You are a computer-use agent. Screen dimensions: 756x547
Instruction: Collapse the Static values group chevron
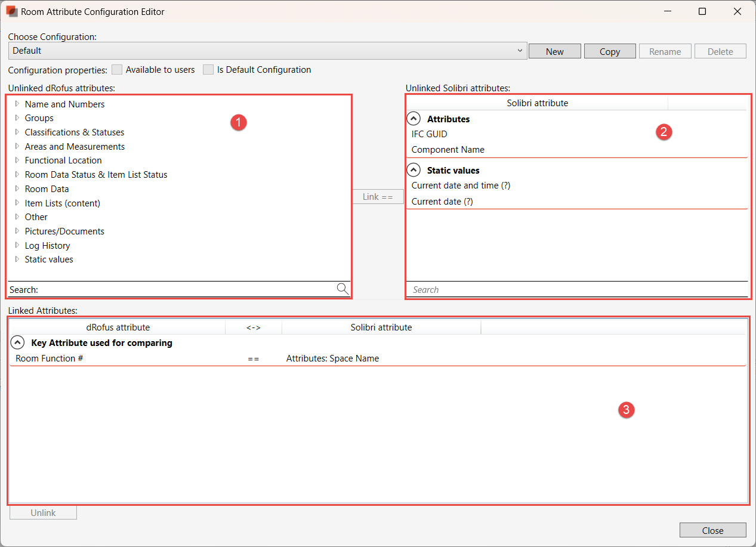click(414, 170)
